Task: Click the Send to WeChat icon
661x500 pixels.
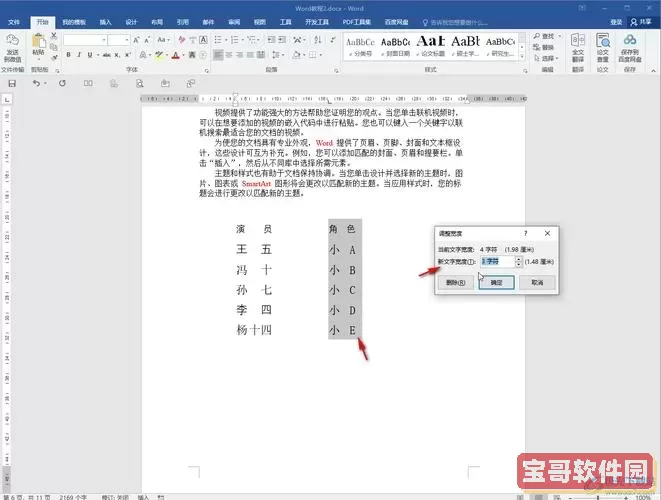Action: coord(12,40)
